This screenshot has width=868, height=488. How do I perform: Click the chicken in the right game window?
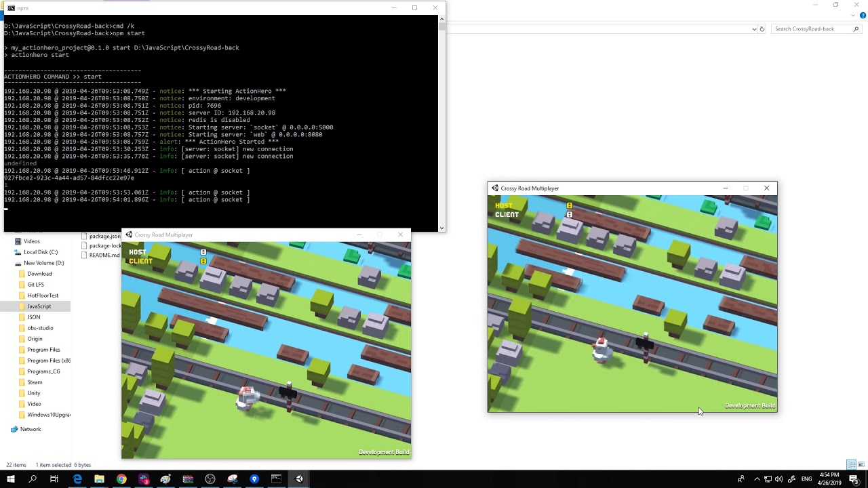point(601,350)
